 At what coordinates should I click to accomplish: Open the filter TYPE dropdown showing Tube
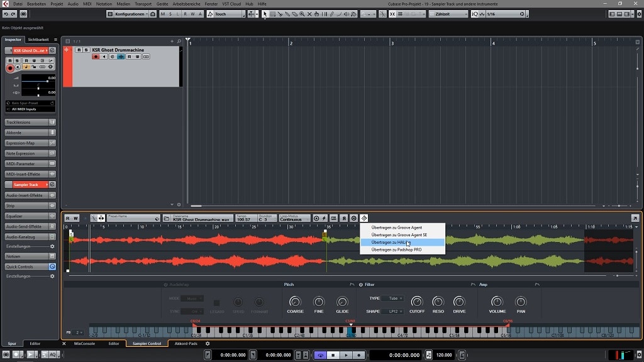tap(394, 299)
